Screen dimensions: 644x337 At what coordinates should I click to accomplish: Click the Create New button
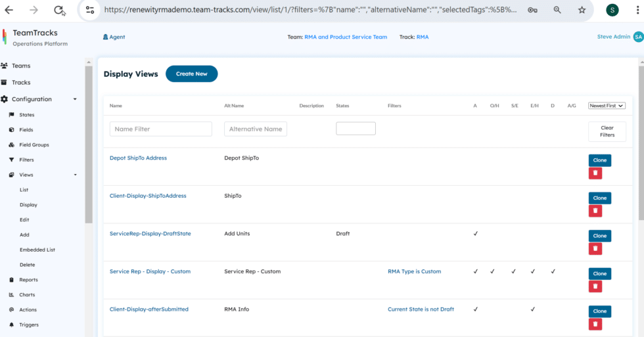pyautogui.click(x=191, y=74)
